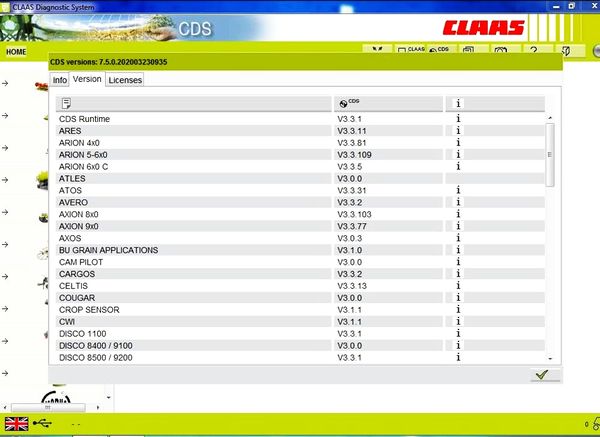Sort by the CDS version column header
Image resolution: width=600 pixels, height=437 pixels.
[x=388, y=103]
